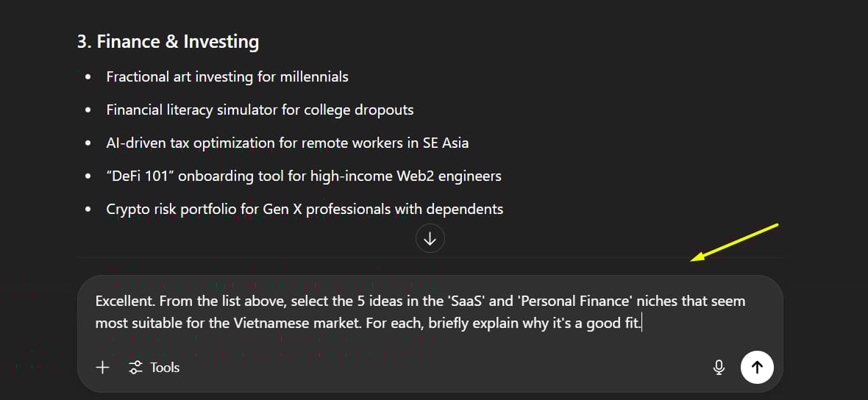Screen dimensions: 868x400
Task: Select the "Fractional art investing for millennials" bullet
Action: click(x=227, y=76)
